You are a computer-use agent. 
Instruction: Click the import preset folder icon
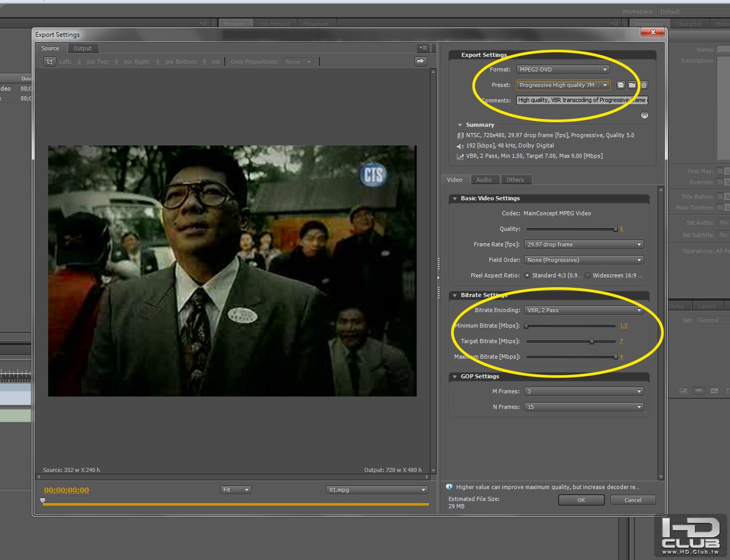[632, 85]
